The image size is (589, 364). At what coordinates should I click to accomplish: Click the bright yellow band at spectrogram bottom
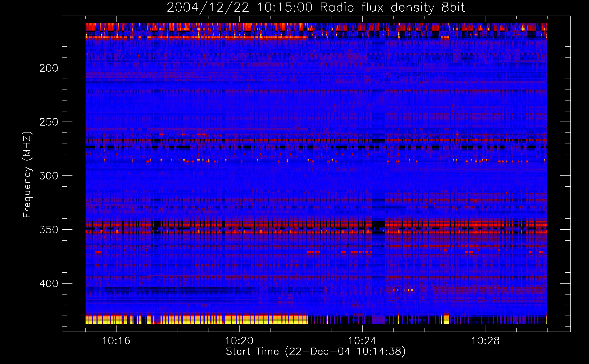point(197,320)
